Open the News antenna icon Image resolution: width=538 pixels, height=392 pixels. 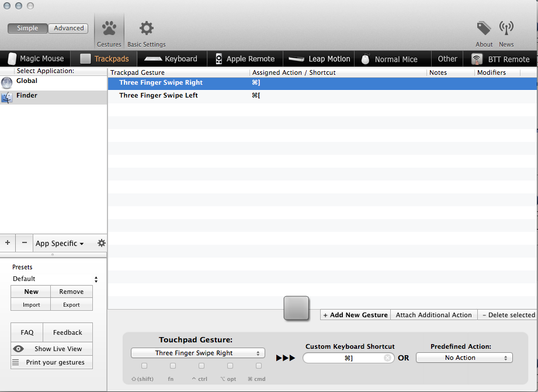tap(506, 28)
